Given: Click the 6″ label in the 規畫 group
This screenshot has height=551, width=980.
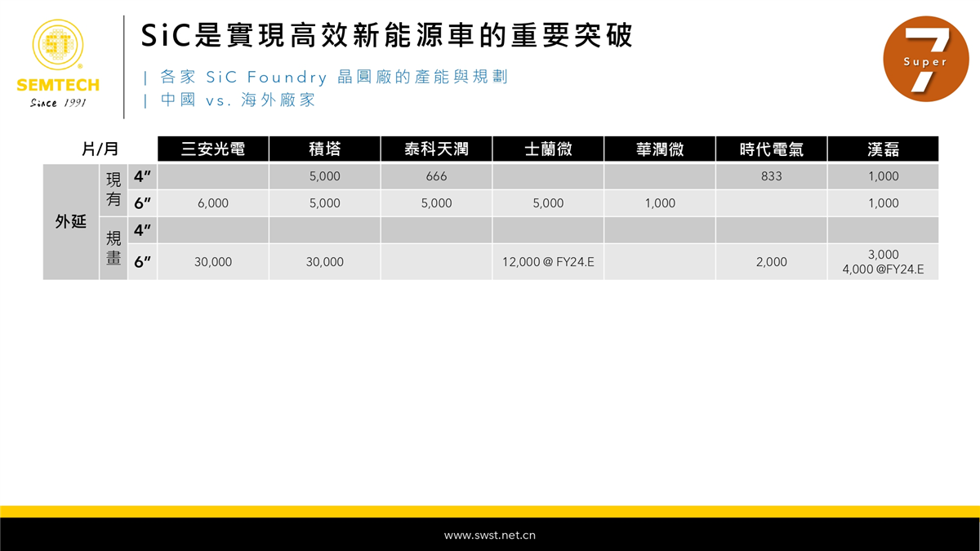Looking at the screenshot, I should click(x=143, y=262).
